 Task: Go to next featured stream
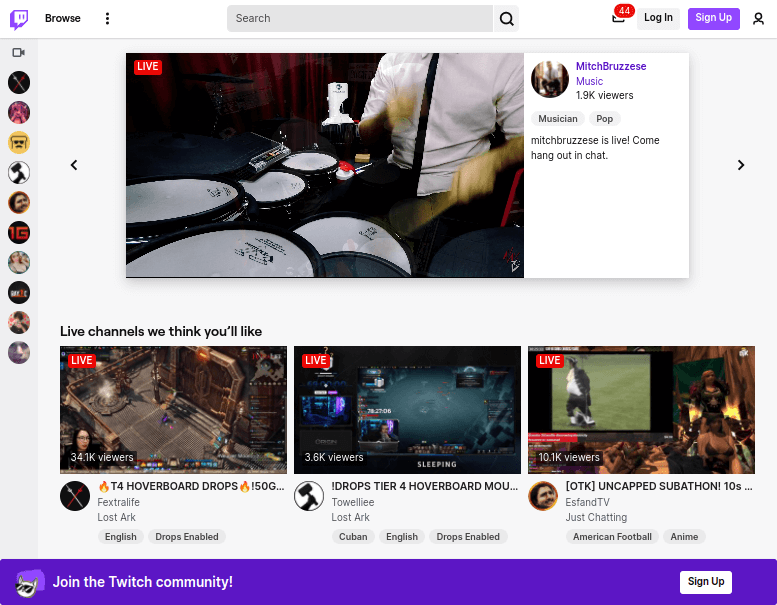tap(741, 165)
